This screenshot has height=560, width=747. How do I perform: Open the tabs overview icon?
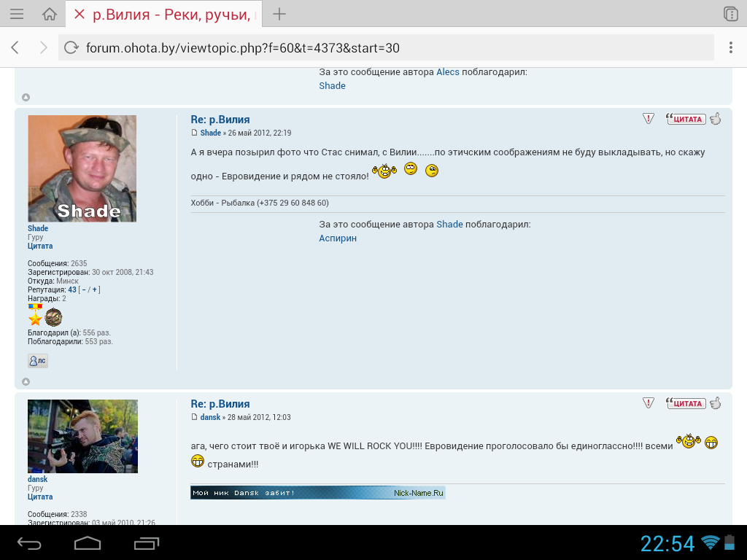[x=730, y=14]
